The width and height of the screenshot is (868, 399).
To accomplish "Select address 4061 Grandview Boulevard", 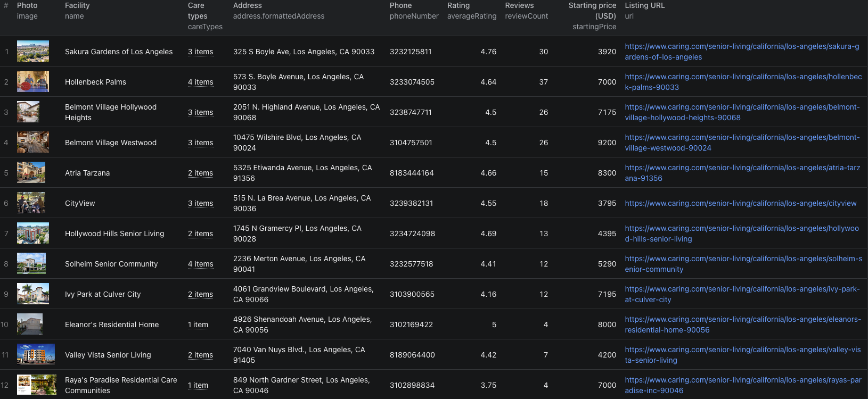I will 304,294.
